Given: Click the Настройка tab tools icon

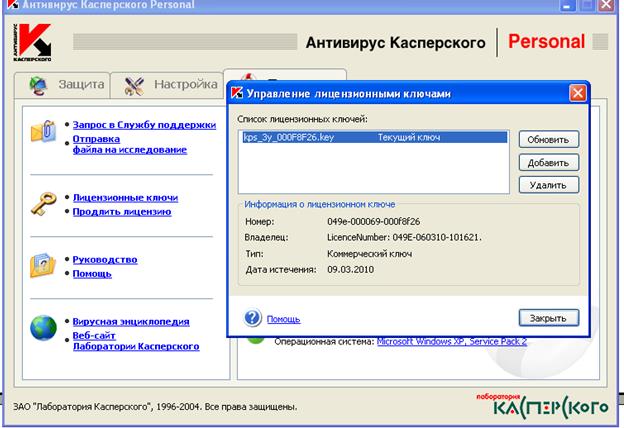Looking at the screenshot, I should point(134,85).
